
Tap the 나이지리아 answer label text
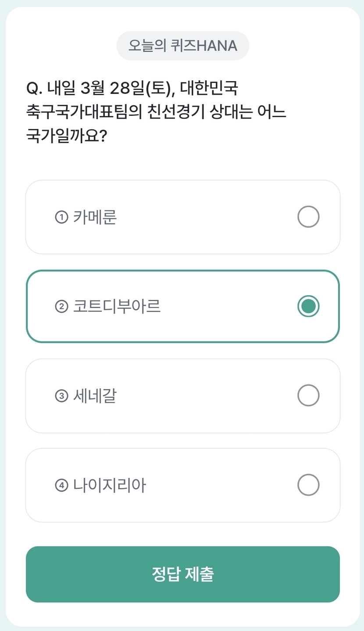click(x=109, y=485)
